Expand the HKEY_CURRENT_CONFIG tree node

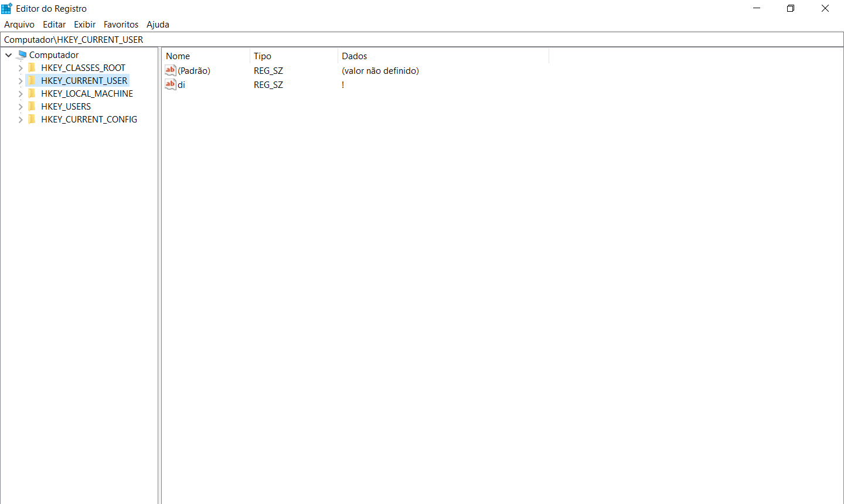point(20,119)
